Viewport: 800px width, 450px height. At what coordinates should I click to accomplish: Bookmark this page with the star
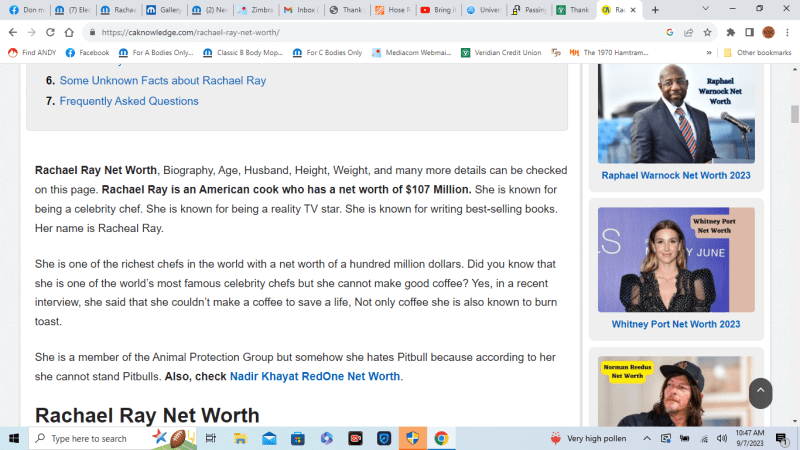tap(707, 32)
